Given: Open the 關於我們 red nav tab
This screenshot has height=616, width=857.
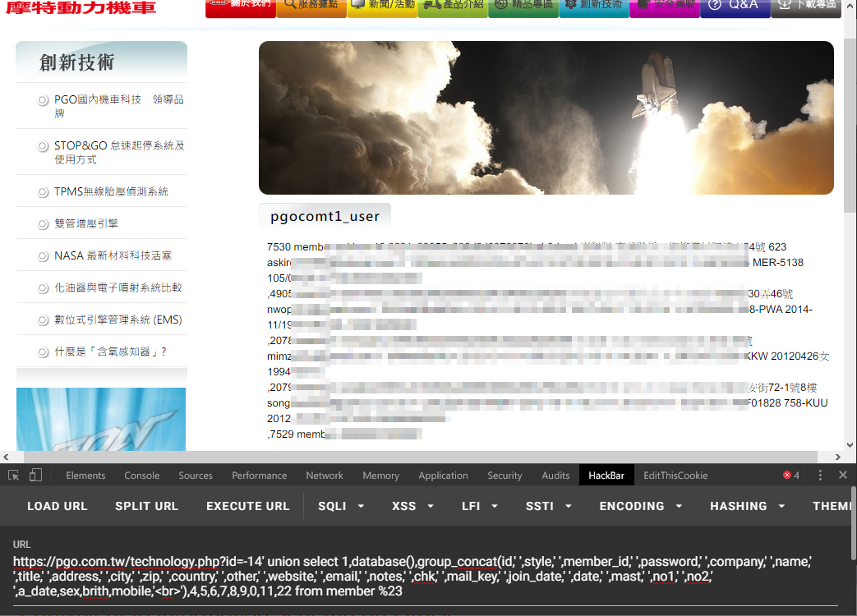Looking at the screenshot, I should [x=241, y=8].
